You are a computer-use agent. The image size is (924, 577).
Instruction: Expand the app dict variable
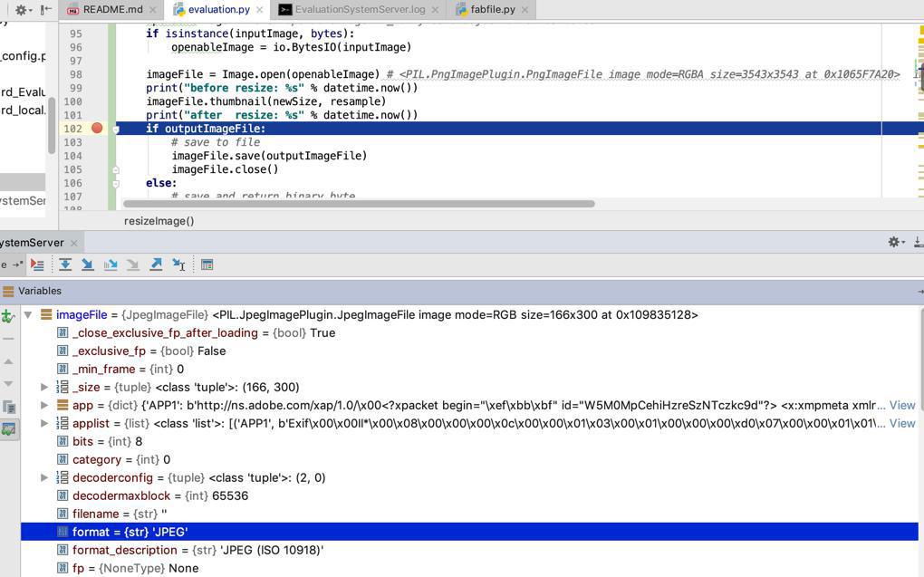[43, 406]
